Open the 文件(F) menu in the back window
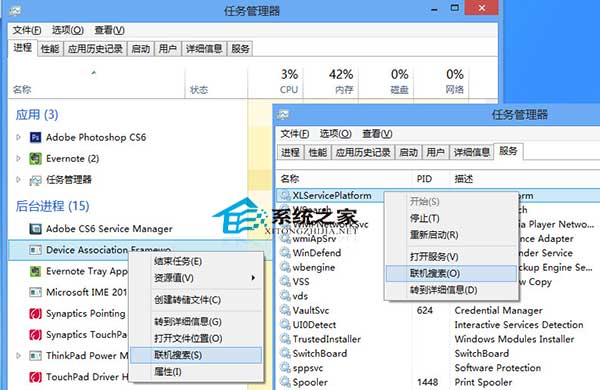Viewport: 600px width, 390px height. (x=27, y=30)
